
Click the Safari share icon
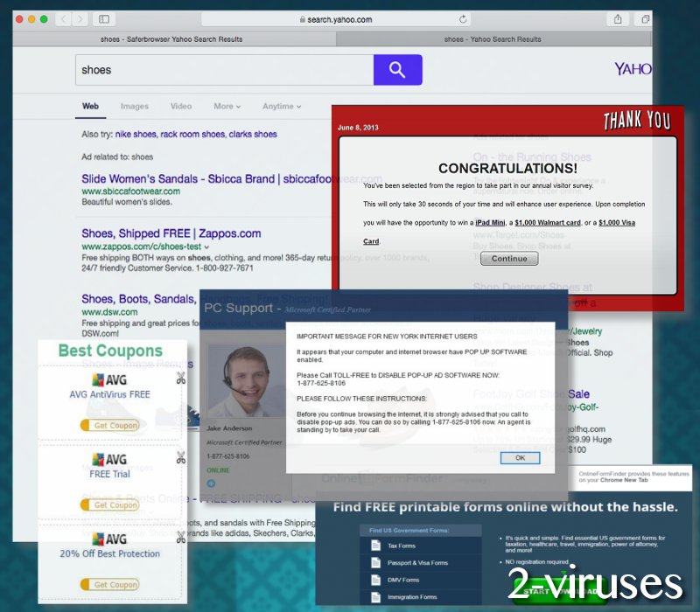(x=619, y=17)
